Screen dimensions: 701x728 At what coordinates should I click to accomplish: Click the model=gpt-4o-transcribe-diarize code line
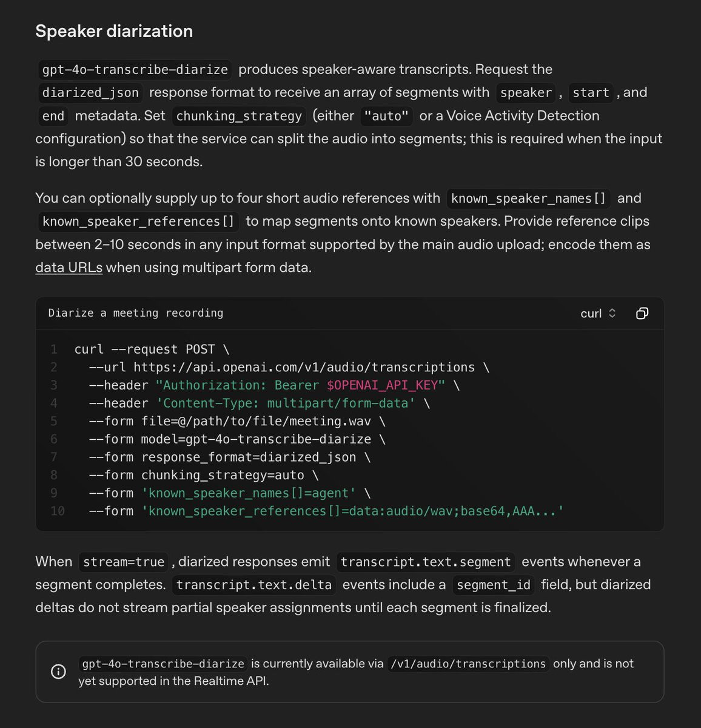[237, 439]
